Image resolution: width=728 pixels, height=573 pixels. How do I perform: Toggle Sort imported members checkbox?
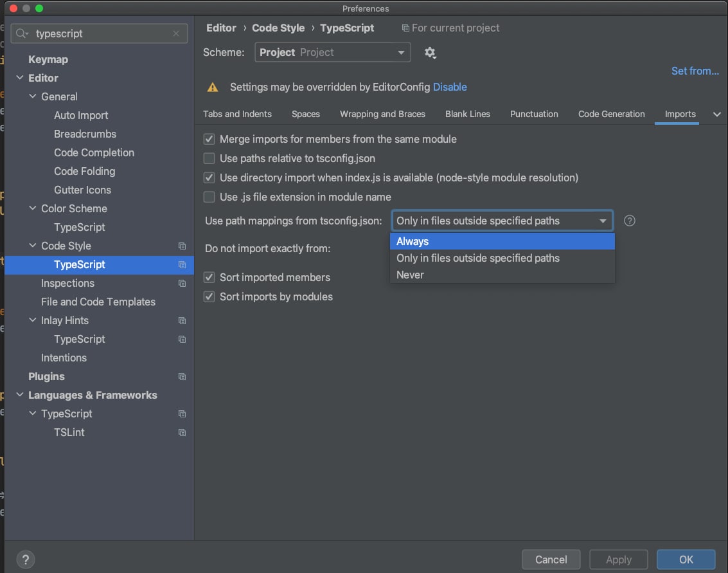click(x=209, y=277)
